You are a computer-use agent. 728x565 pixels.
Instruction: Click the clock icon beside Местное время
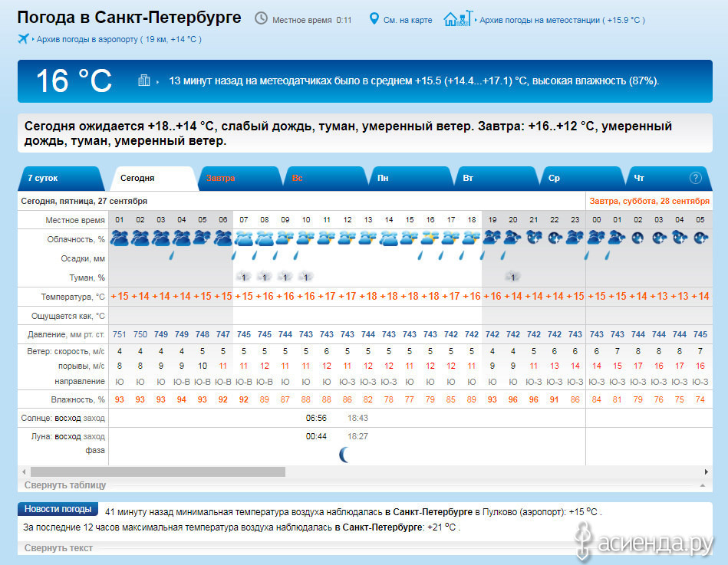point(261,18)
